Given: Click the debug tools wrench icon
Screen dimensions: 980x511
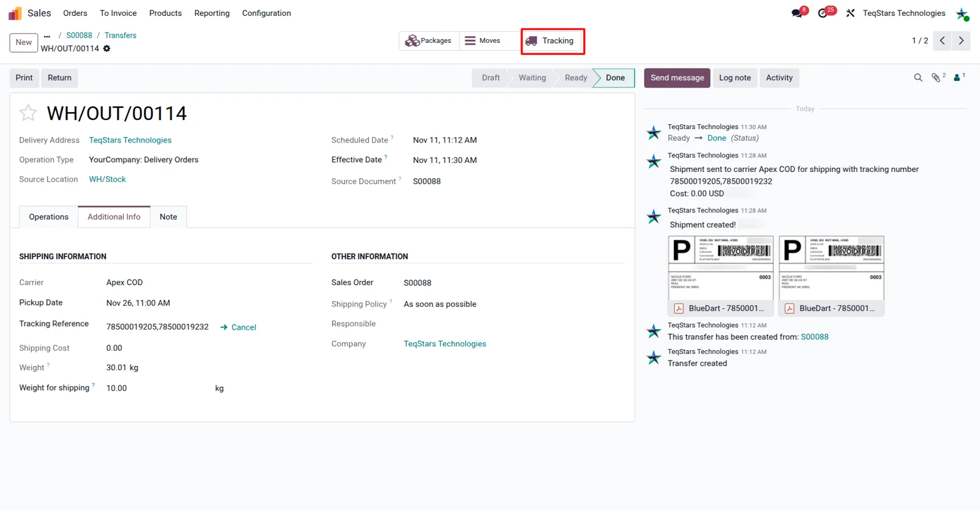Looking at the screenshot, I should pyautogui.click(x=850, y=13).
